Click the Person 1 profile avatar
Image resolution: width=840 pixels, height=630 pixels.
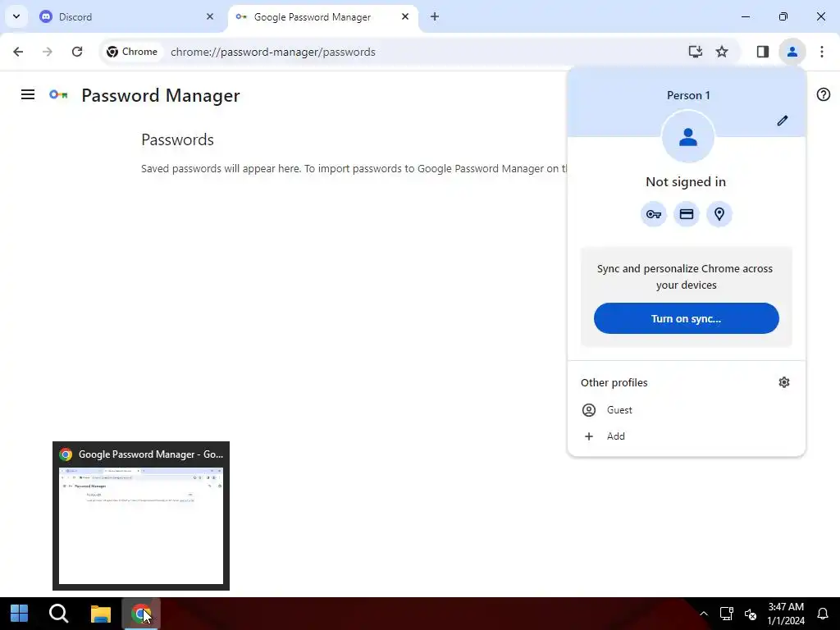(x=688, y=137)
